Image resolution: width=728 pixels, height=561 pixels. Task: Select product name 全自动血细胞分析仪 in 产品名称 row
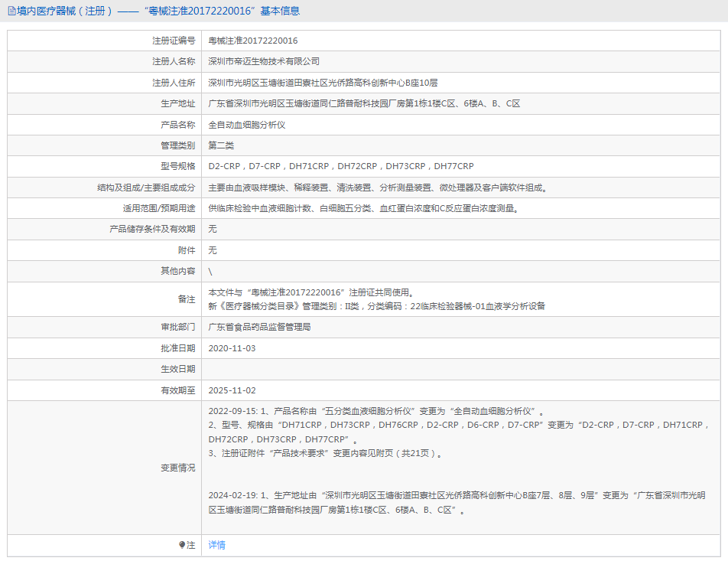click(x=246, y=125)
